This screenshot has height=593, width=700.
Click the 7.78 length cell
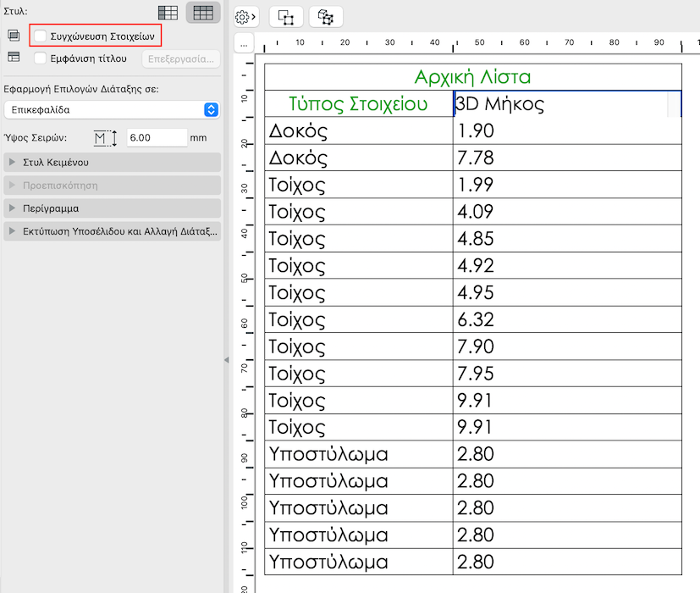pyautogui.click(x=567, y=158)
